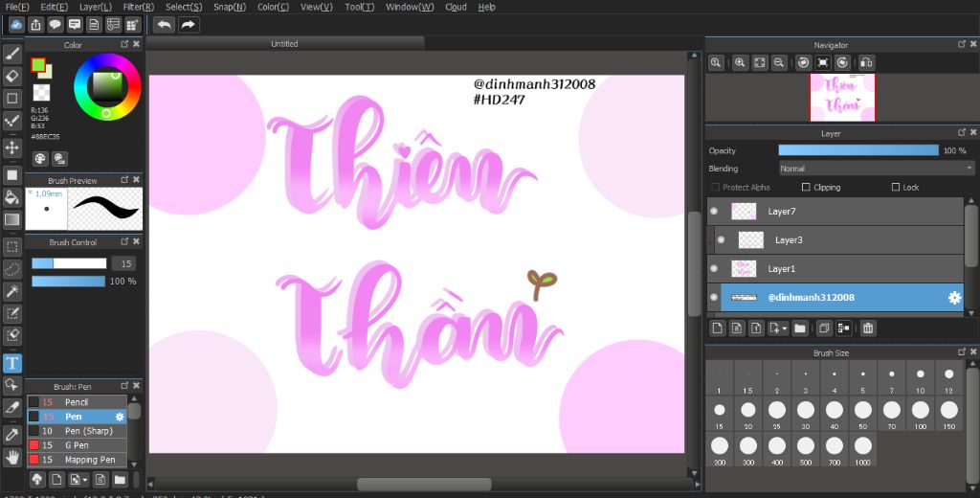
Task: Enable the Lock checkbox
Action: pos(896,187)
